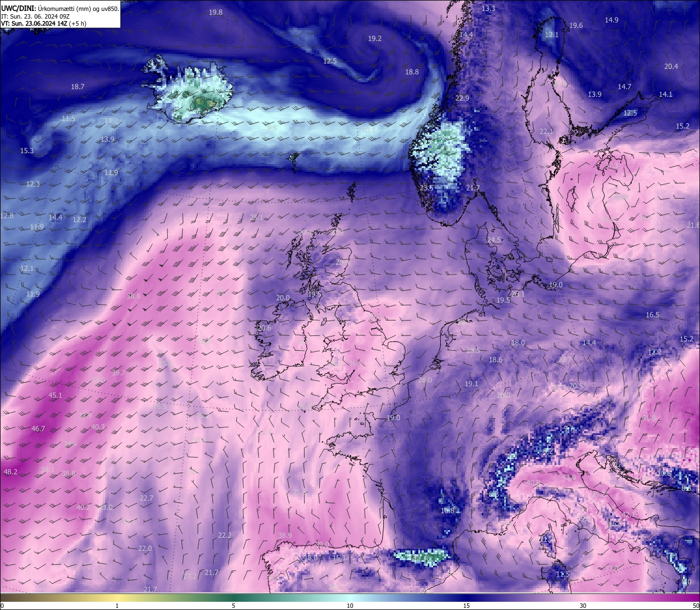Click the map value 16.5

point(652,315)
